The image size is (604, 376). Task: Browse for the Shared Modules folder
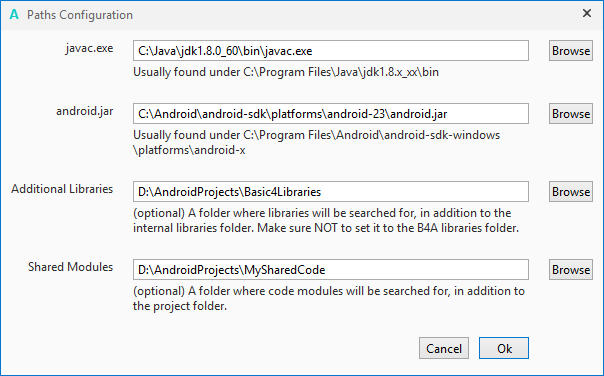coord(570,269)
